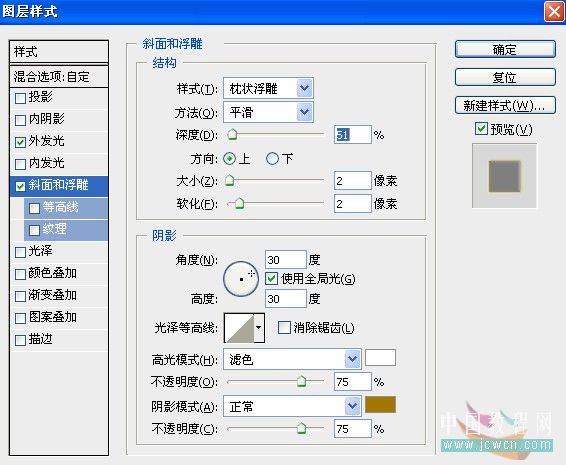Click the style preview thumbnail

pos(504,176)
